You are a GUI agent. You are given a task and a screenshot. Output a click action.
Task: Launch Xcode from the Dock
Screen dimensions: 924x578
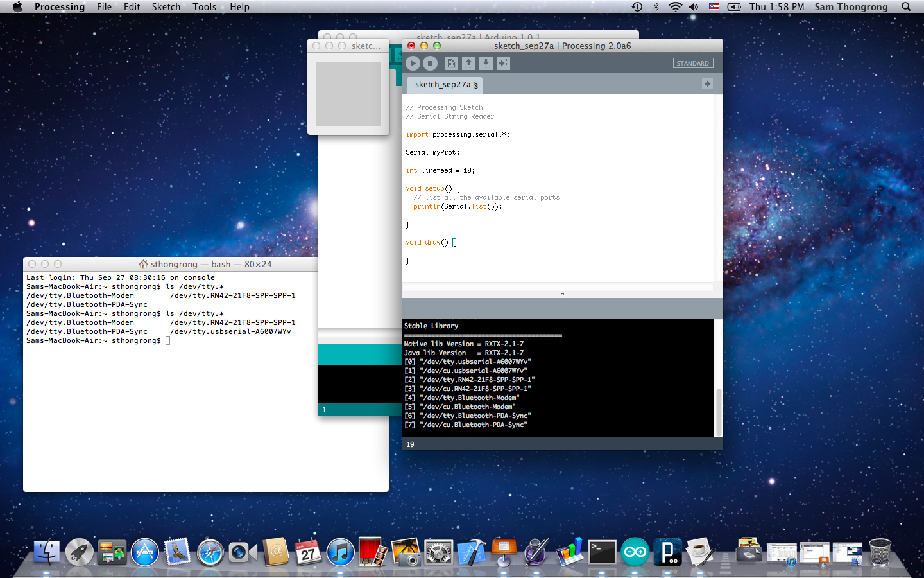tap(472, 552)
